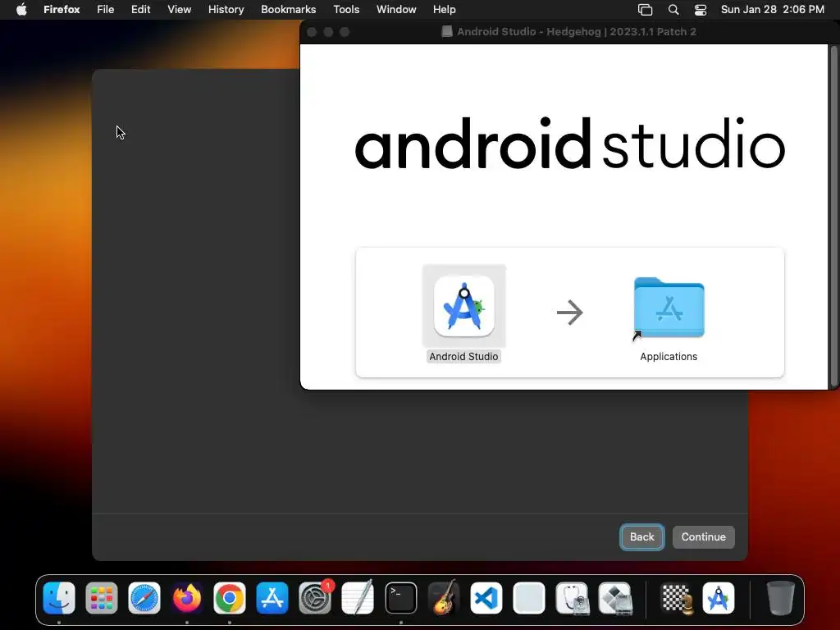
Task: Click the date and time in menu bar
Action: coord(772,10)
